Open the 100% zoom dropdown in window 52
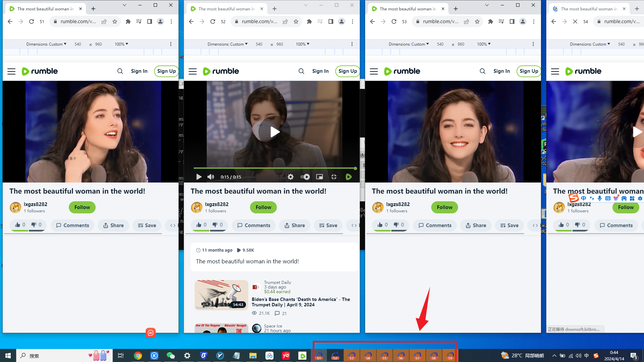The image size is (644, 362). [x=302, y=44]
